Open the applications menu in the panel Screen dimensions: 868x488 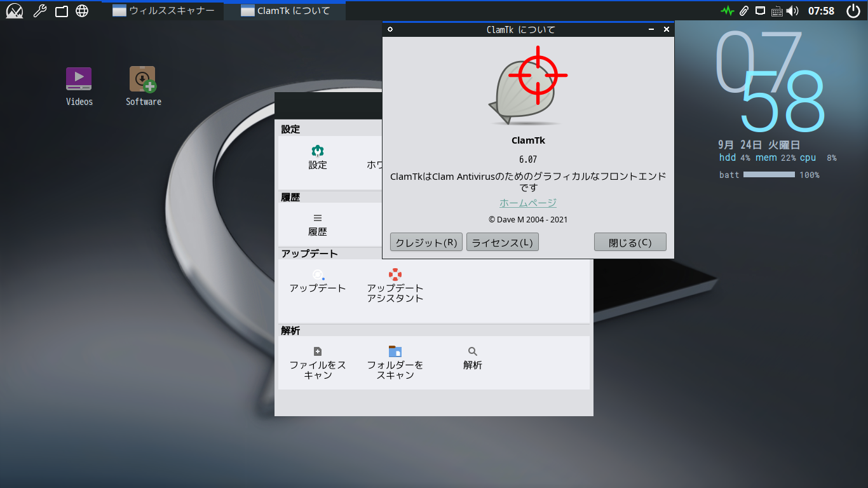[x=14, y=10]
